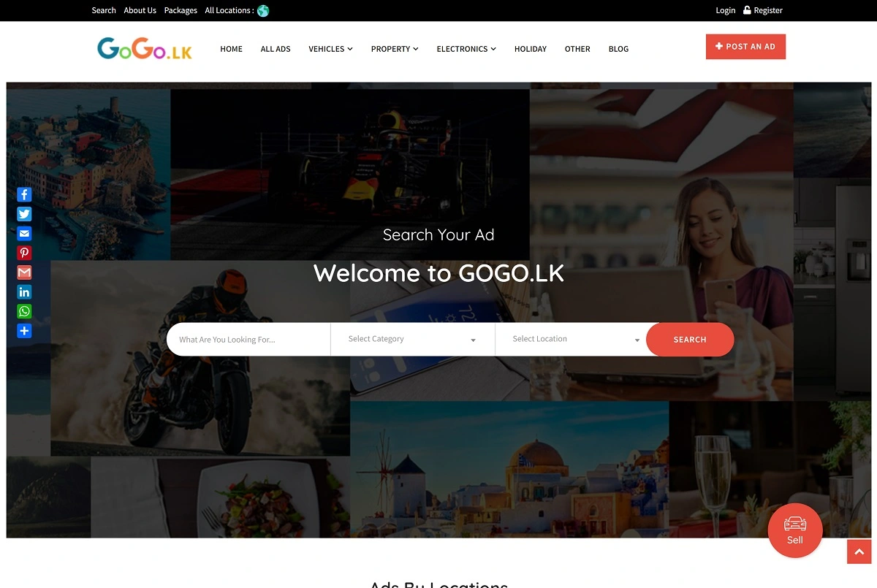Click the red Search button
Viewport: 877px width, 588px height.
coord(690,340)
